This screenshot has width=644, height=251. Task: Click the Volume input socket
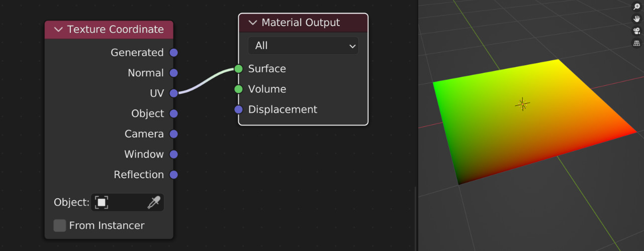(x=238, y=89)
